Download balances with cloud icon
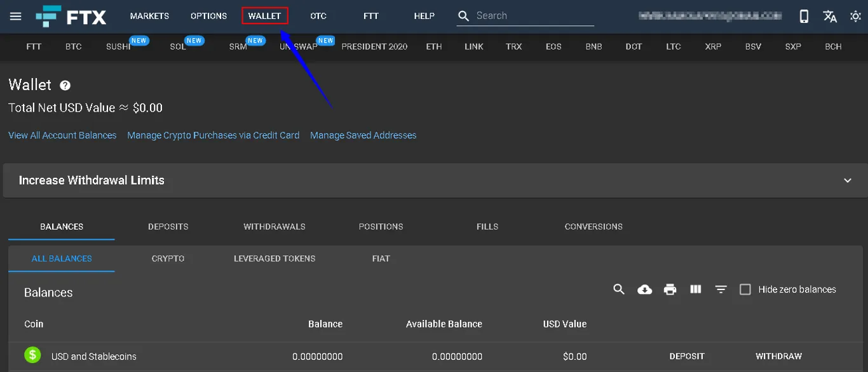This screenshot has width=868, height=372. [x=644, y=289]
